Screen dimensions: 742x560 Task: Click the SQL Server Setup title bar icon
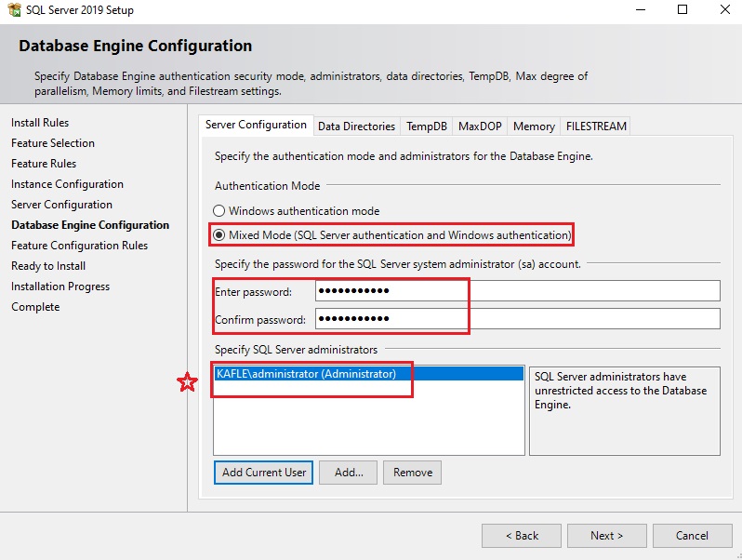(15, 9)
